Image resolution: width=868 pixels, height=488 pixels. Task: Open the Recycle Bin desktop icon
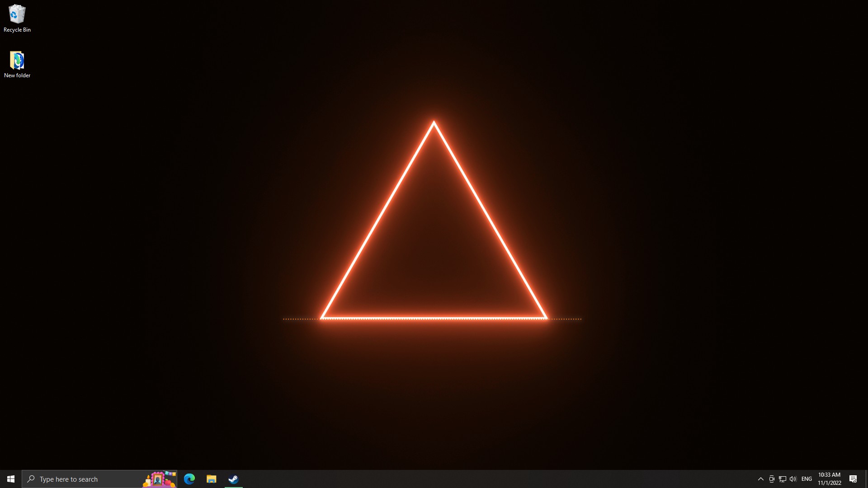point(17,14)
